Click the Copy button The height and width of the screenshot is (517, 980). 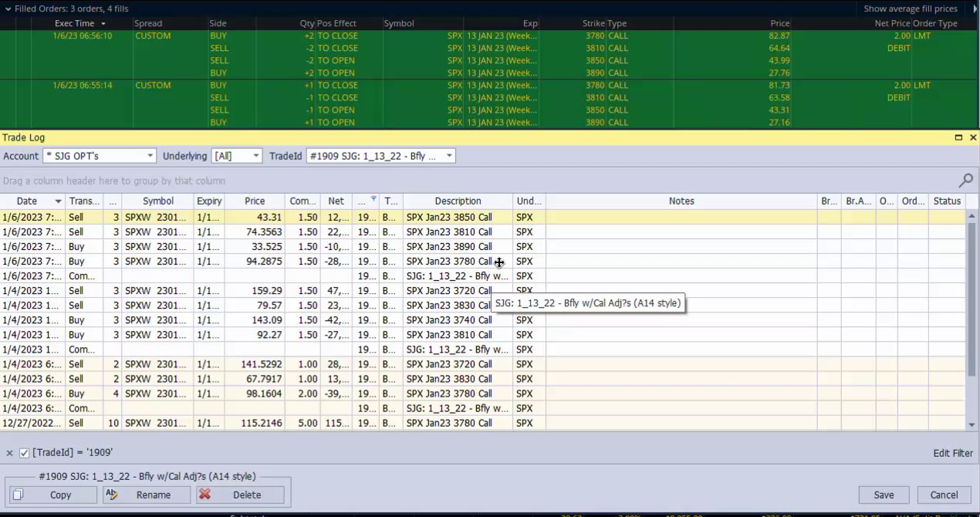pyautogui.click(x=52, y=495)
